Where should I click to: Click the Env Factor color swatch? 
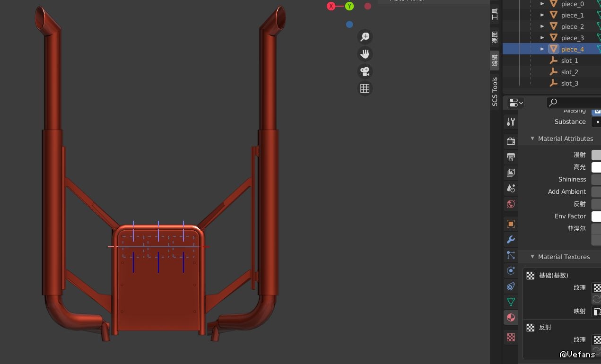[x=596, y=217]
